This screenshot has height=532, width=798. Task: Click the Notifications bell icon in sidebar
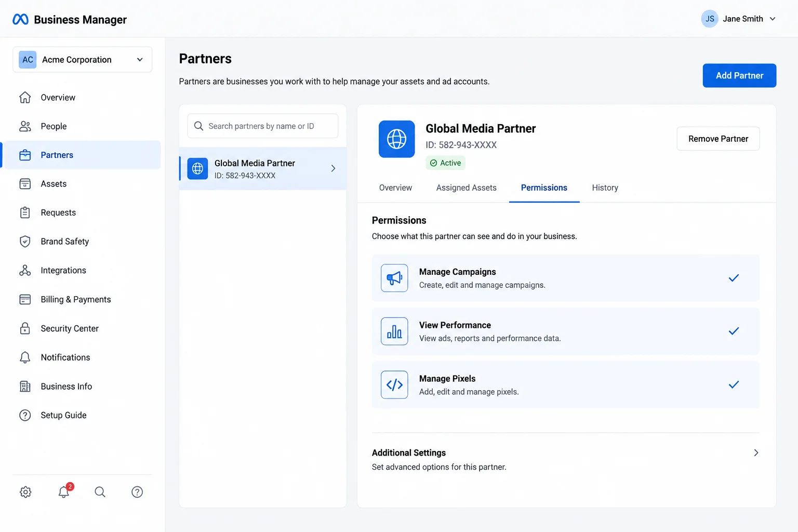coord(25,357)
